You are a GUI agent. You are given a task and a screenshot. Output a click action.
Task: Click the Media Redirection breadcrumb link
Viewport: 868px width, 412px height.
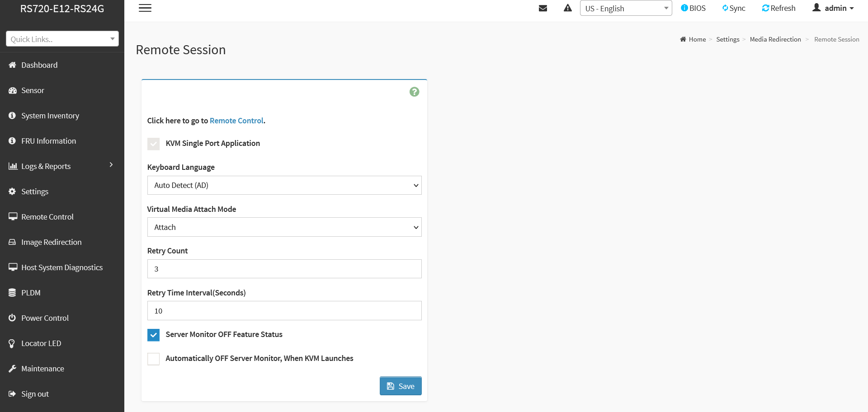pyautogui.click(x=775, y=39)
